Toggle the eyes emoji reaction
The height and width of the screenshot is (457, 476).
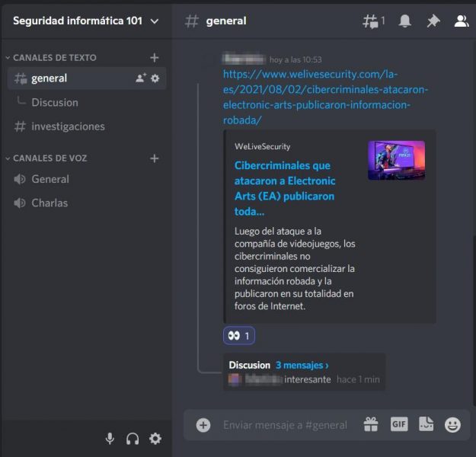[238, 335]
